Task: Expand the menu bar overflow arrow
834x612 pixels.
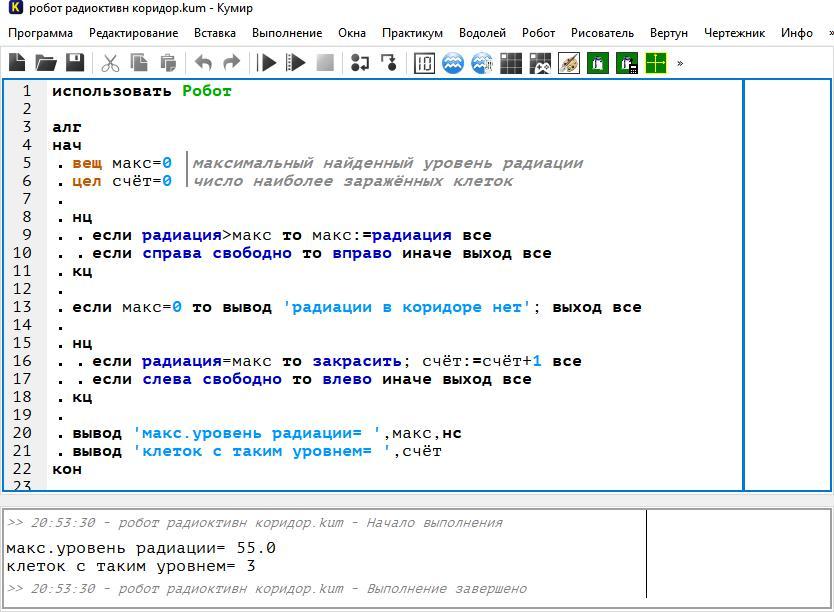Action: [x=829, y=33]
